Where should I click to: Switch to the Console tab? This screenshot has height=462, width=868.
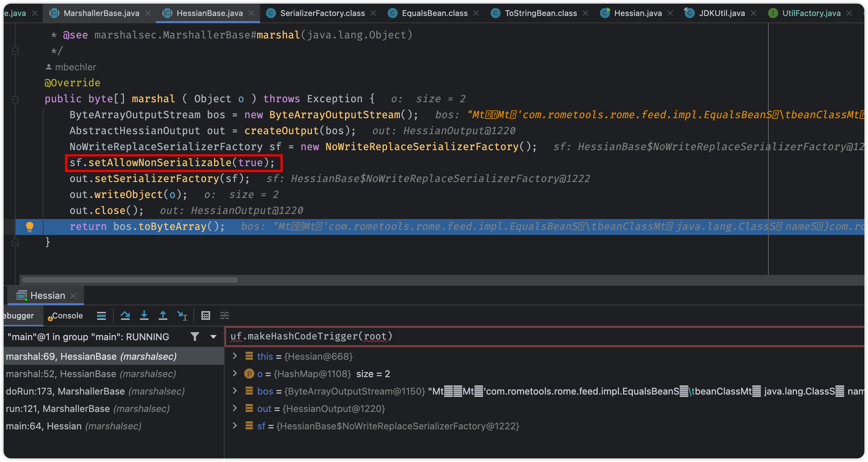coord(65,315)
